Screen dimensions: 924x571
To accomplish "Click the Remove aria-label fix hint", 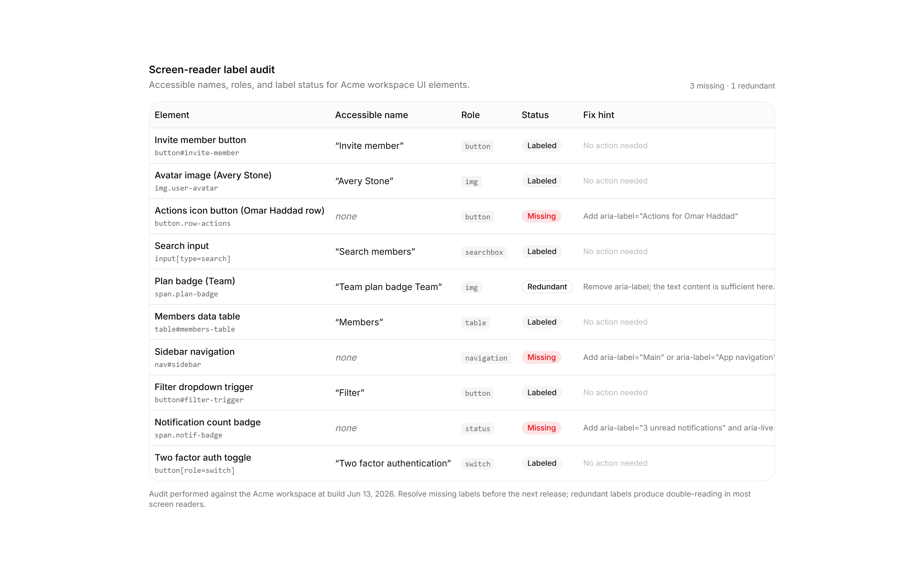I will tap(679, 287).
